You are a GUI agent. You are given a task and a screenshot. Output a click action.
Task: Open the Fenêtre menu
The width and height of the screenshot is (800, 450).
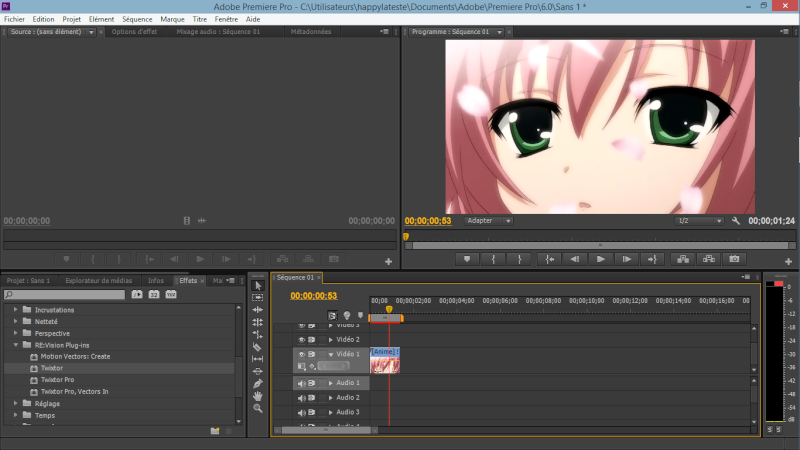pos(226,19)
